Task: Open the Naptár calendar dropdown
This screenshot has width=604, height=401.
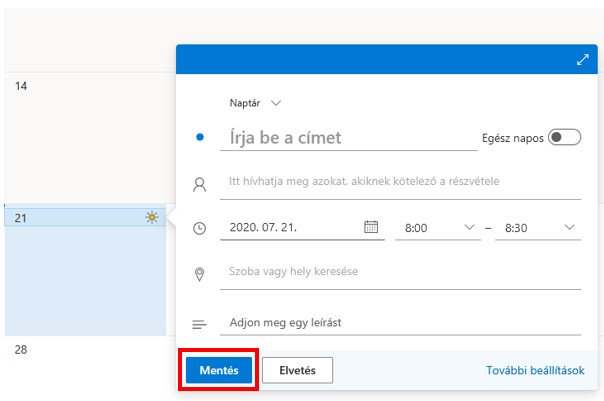Action: 255,103
